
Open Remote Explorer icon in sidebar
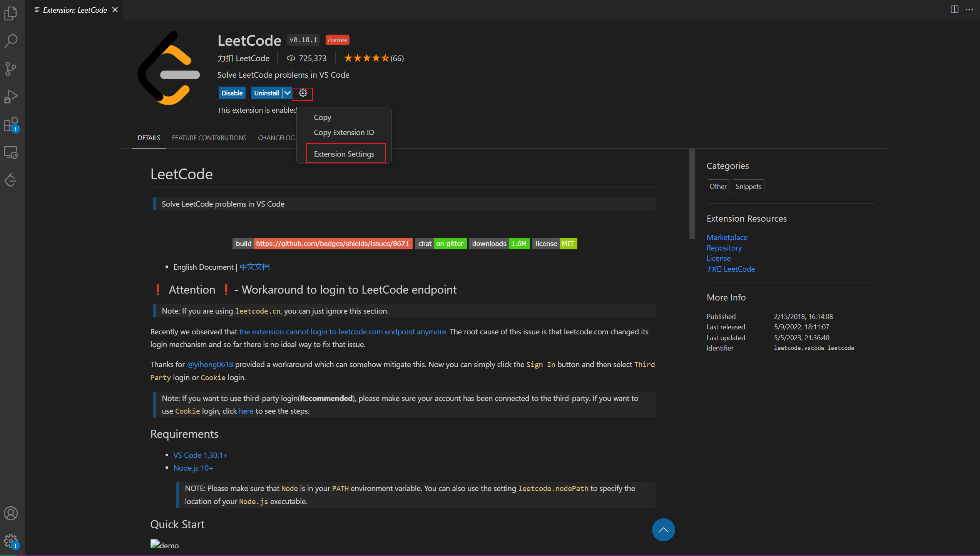(11, 153)
